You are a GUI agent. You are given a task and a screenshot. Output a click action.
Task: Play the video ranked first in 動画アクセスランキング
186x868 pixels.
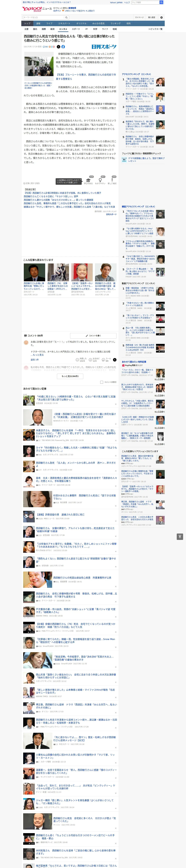160,291
